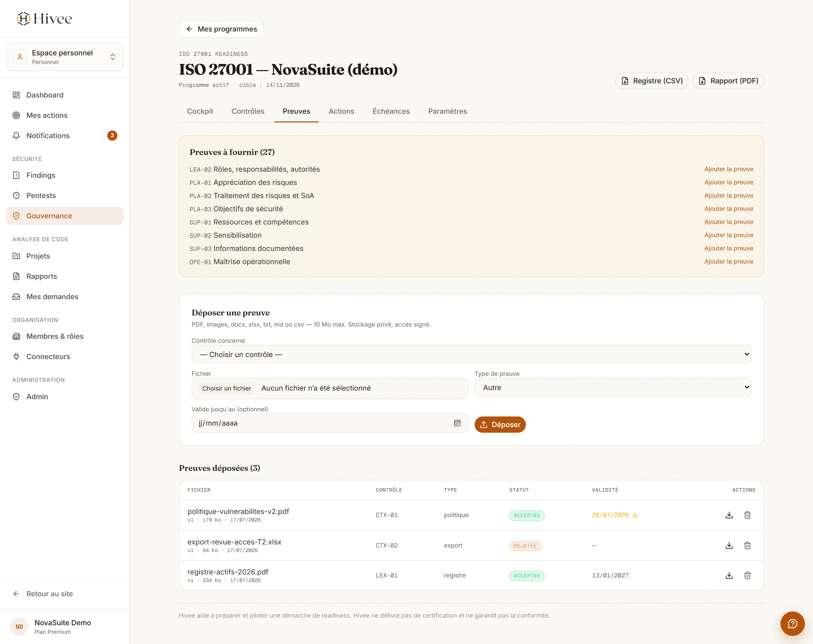Open the Type de preuve dropdown
The image size is (813, 644).
613,387
